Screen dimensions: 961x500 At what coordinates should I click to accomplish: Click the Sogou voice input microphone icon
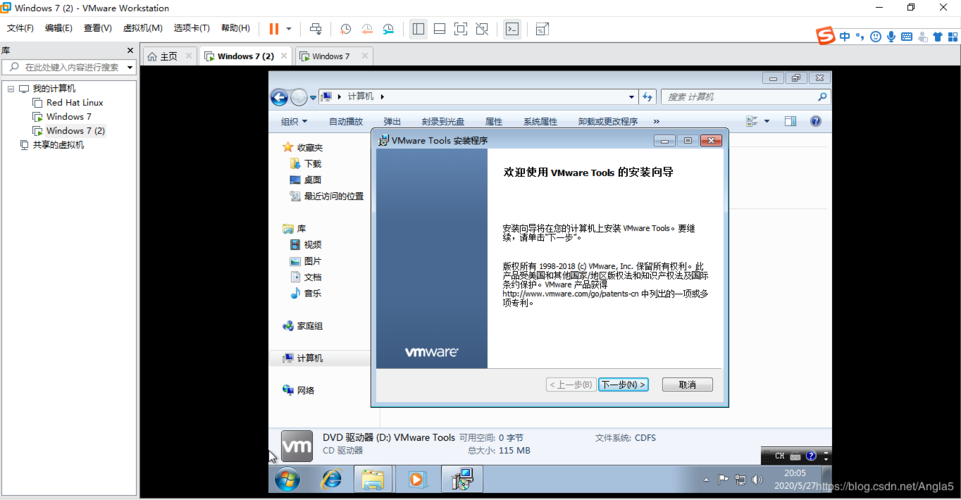891,37
